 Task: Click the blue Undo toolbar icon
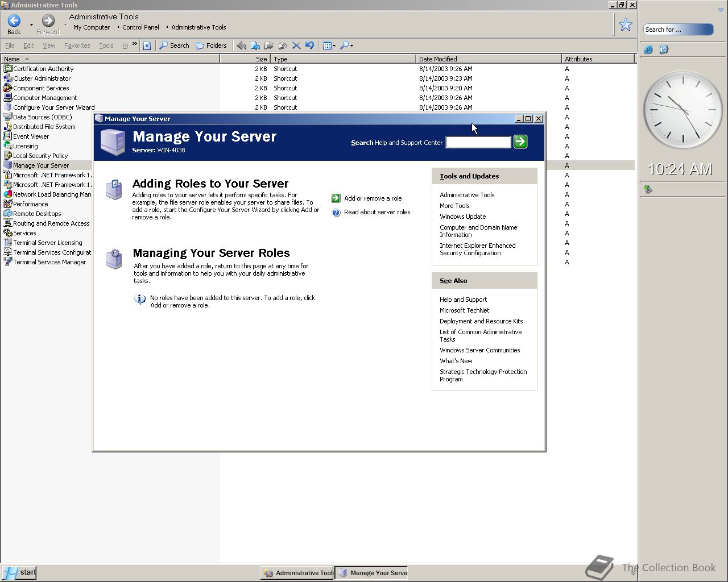309,45
